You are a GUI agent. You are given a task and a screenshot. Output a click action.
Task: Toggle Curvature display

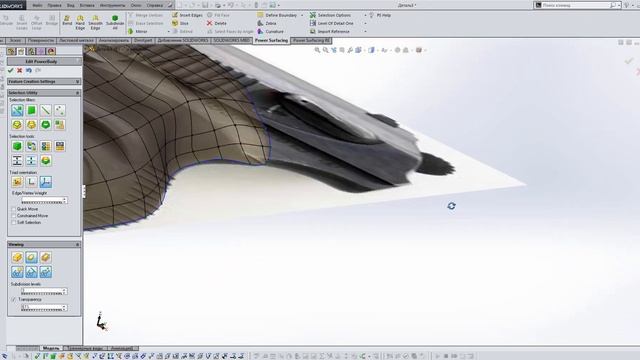270,31
